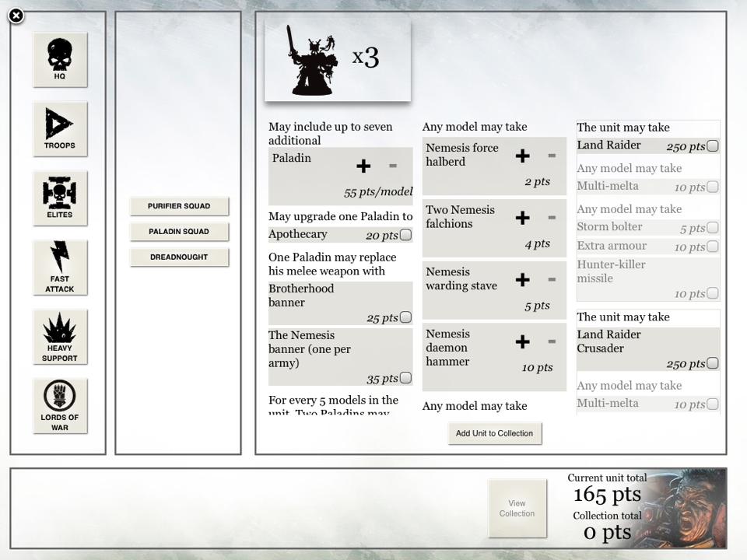This screenshot has height=560, width=747.
Task: Add a Nemesis warding stave
Action: (523, 279)
